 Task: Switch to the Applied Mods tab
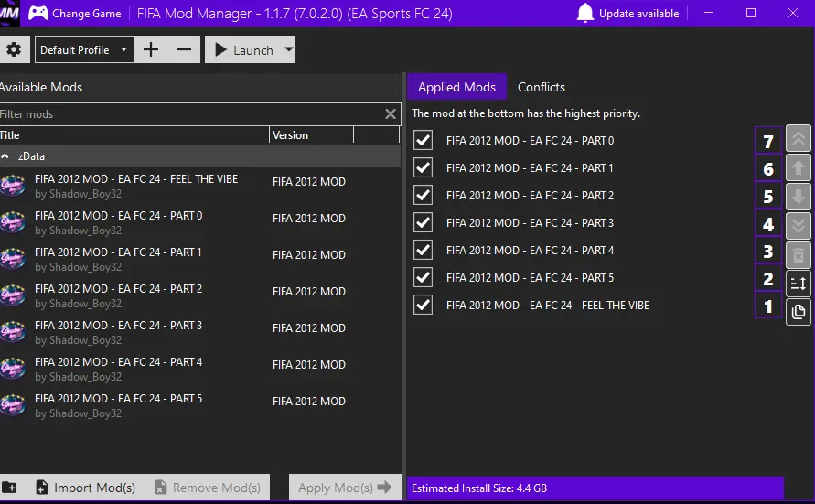click(x=456, y=87)
